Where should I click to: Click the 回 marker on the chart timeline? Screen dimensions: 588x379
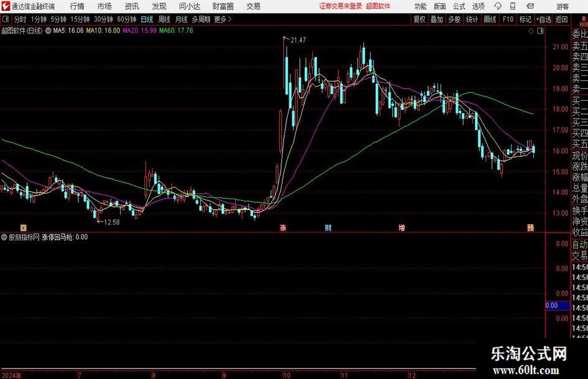(x=24, y=228)
